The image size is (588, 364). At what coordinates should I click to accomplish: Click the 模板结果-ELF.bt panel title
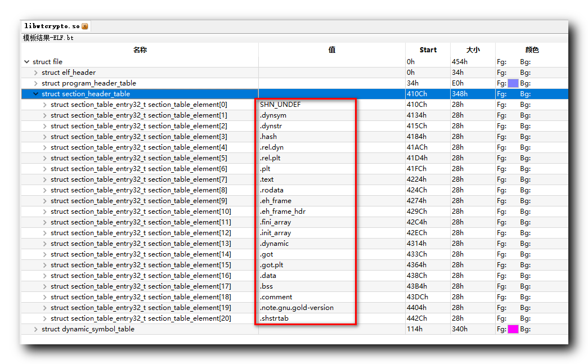pos(48,38)
